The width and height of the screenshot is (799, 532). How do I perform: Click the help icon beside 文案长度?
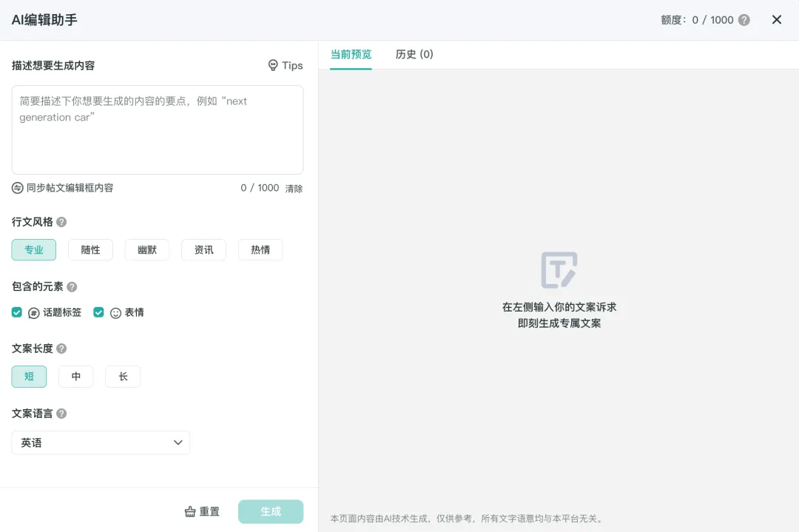(61, 349)
